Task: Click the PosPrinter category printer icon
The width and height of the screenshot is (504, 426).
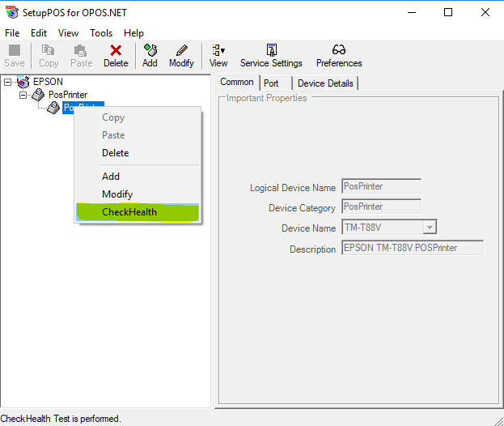Action: pos(38,95)
